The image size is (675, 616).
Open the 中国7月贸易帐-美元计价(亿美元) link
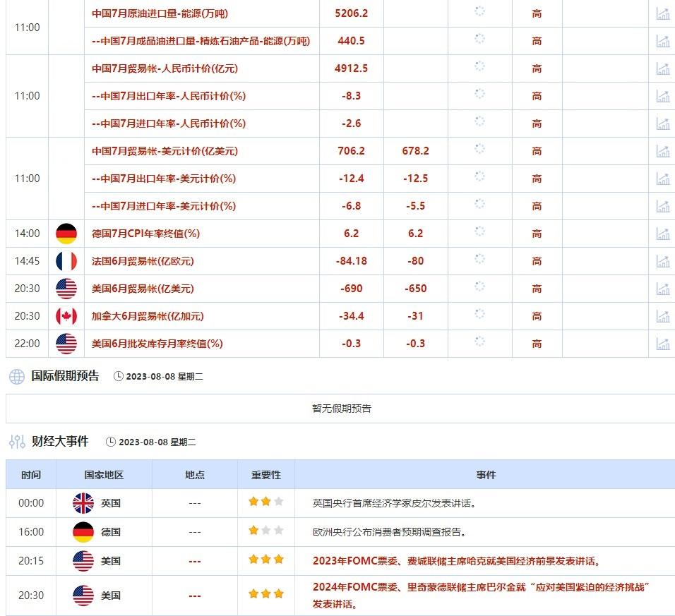[x=165, y=151]
